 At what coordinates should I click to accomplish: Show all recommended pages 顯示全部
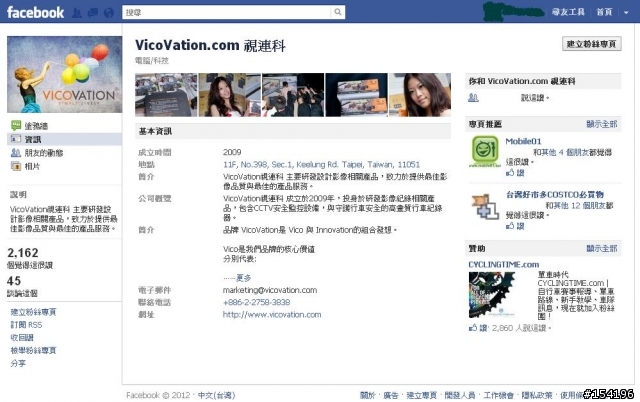click(x=601, y=124)
